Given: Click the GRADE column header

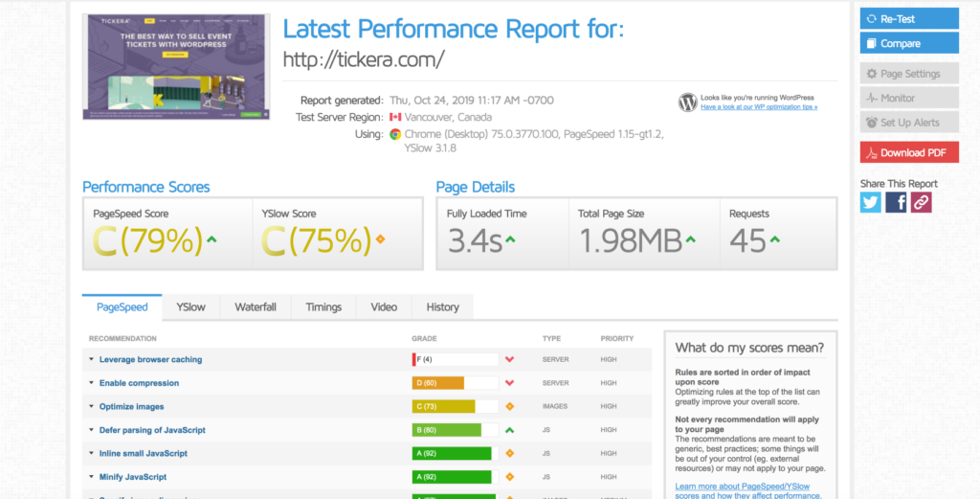Looking at the screenshot, I should click(x=424, y=338).
